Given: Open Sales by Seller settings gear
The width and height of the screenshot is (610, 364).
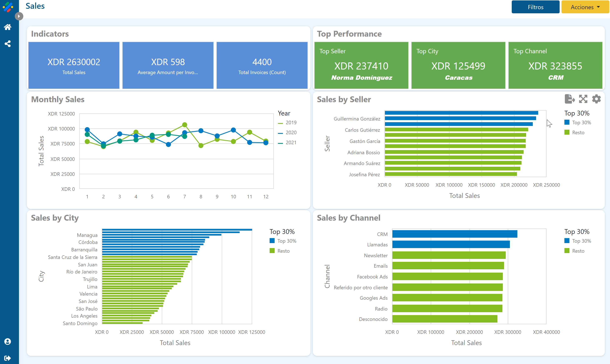Looking at the screenshot, I should coord(596,99).
